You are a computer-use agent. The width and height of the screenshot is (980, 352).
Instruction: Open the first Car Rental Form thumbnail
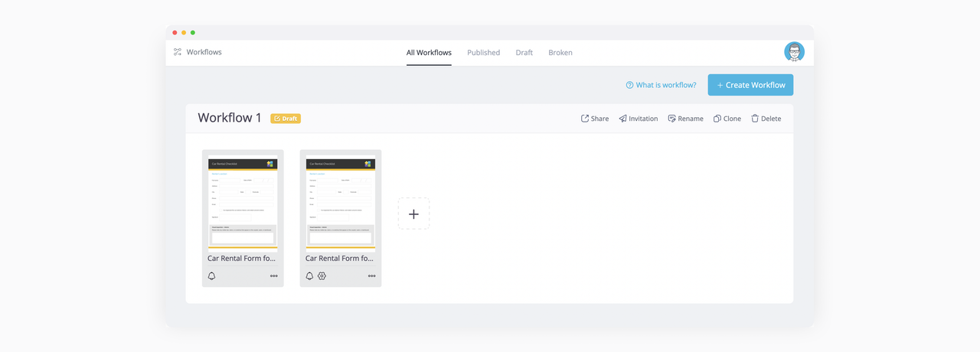[243, 203]
